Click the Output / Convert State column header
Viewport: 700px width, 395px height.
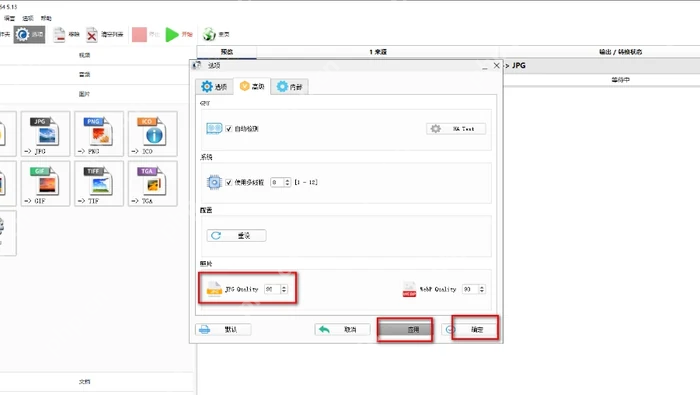[x=621, y=52]
